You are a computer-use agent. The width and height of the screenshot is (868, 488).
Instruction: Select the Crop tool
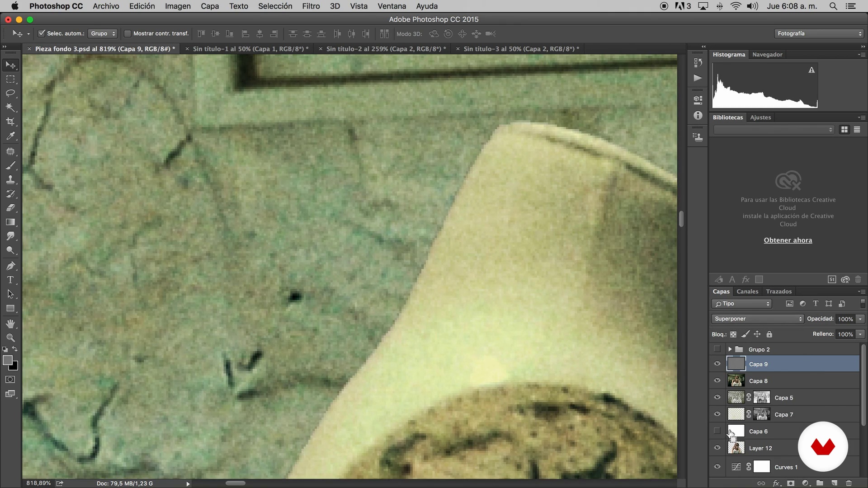coord(10,122)
